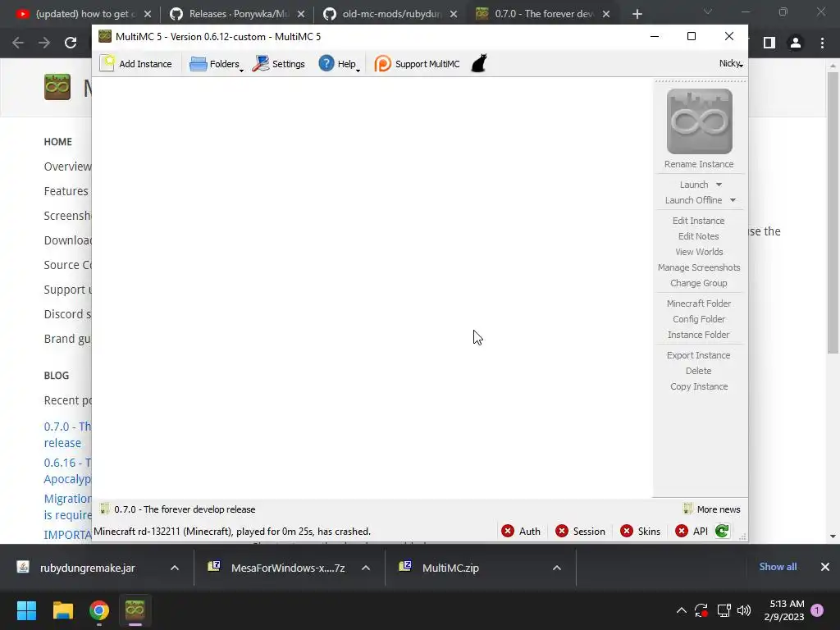Open the Nicky account dropdown

pyautogui.click(x=731, y=63)
